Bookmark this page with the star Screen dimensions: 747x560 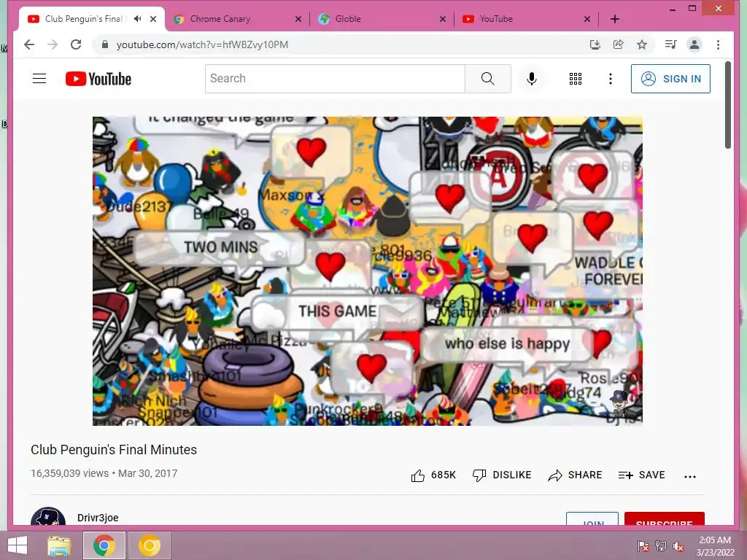(x=642, y=44)
